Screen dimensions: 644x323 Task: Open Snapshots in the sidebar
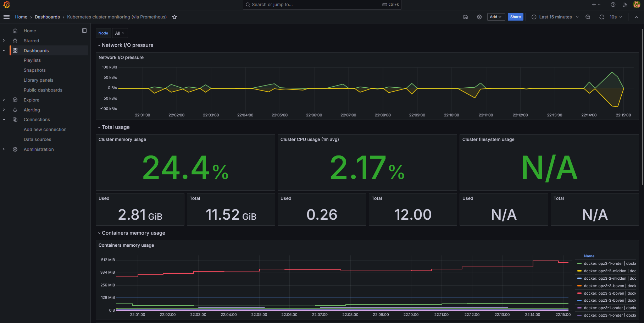(35, 70)
